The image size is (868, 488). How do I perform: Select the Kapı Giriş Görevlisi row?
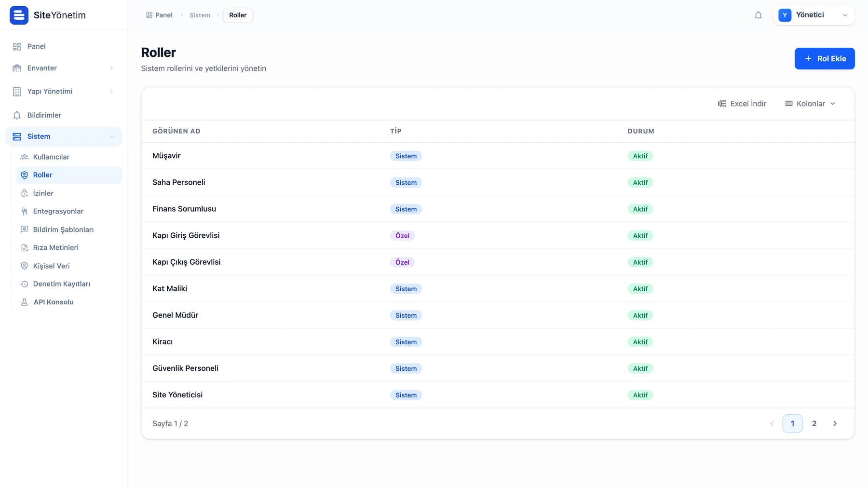[x=498, y=235]
